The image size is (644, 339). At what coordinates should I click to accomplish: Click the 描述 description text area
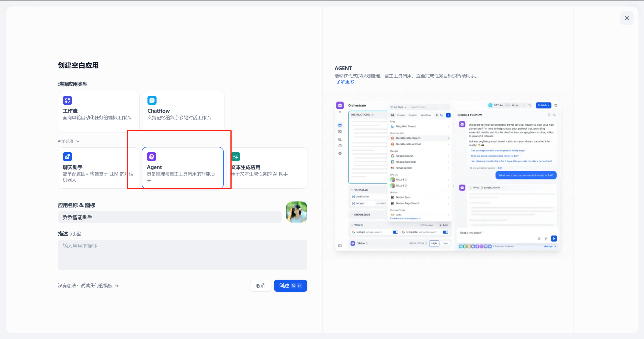182,255
